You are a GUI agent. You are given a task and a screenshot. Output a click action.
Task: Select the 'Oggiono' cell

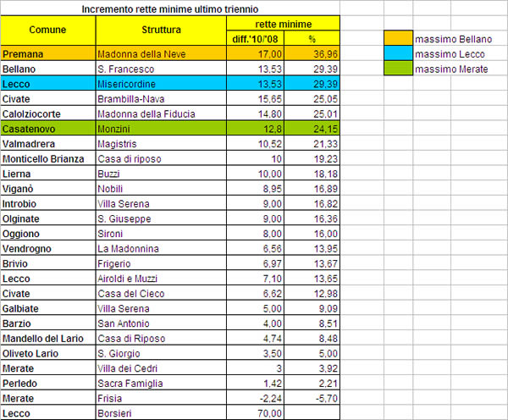[48, 233]
